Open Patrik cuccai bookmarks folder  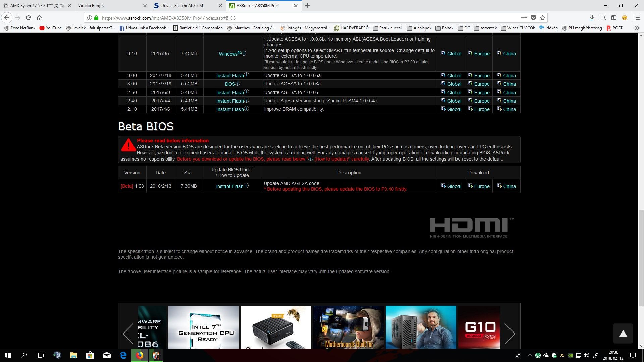pyautogui.click(x=387, y=28)
